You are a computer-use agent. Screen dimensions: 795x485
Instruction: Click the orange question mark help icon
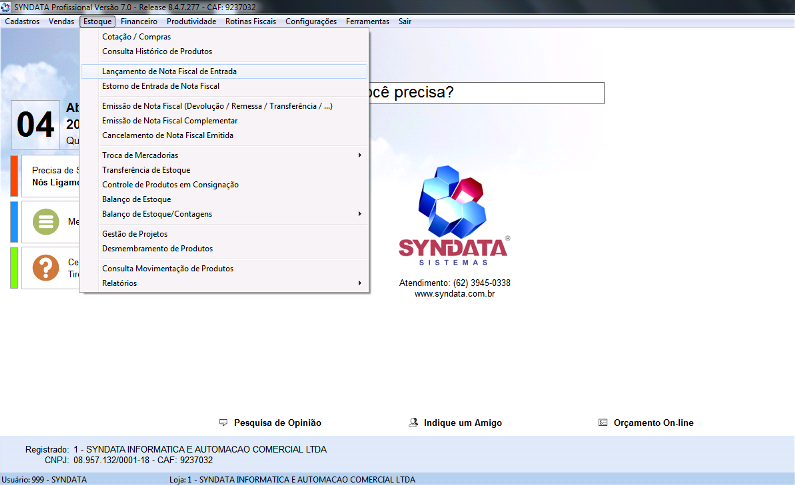pos(46,268)
